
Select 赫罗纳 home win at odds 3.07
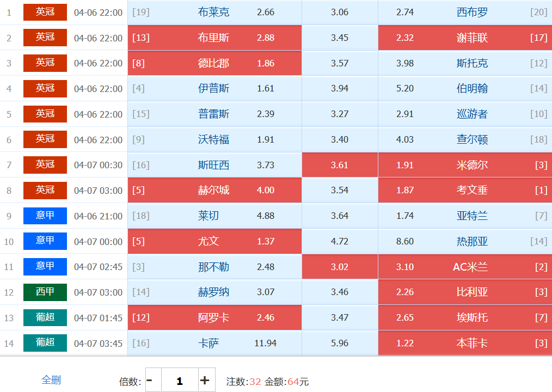[214, 292]
